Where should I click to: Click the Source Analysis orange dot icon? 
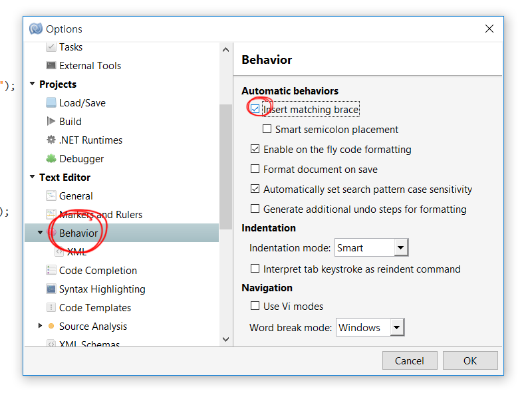click(x=51, y=326)
